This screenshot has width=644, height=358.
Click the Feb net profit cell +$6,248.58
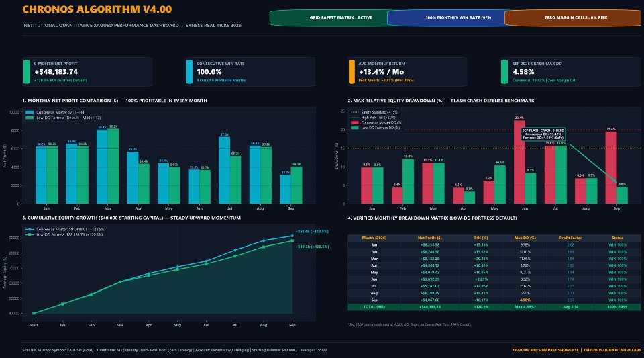(x=429, y=252)
